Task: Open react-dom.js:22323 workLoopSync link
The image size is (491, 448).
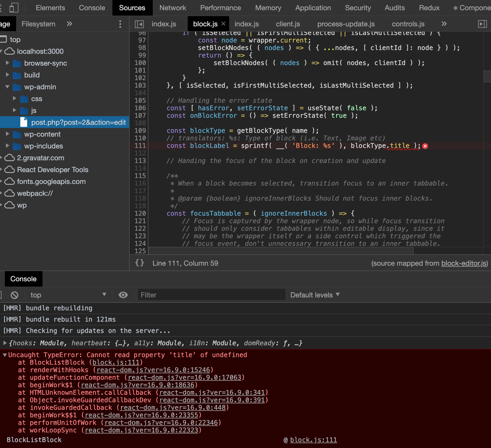Action: tap(141, 430)
